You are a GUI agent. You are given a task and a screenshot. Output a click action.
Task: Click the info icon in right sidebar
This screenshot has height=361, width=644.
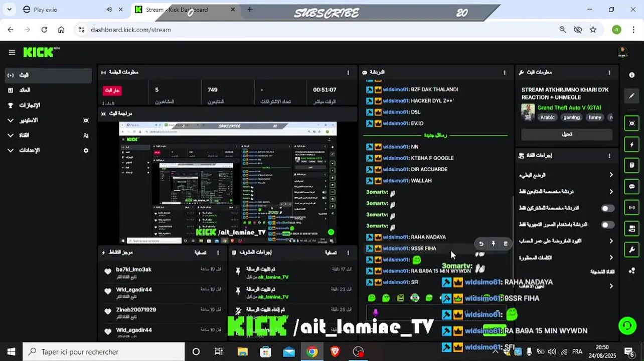coord(631,75)
